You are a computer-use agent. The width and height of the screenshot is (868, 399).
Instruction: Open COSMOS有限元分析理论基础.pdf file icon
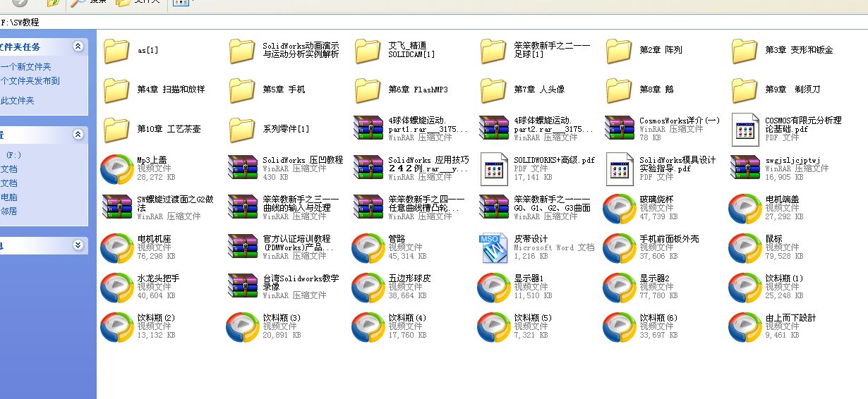(x=745, y=130)
